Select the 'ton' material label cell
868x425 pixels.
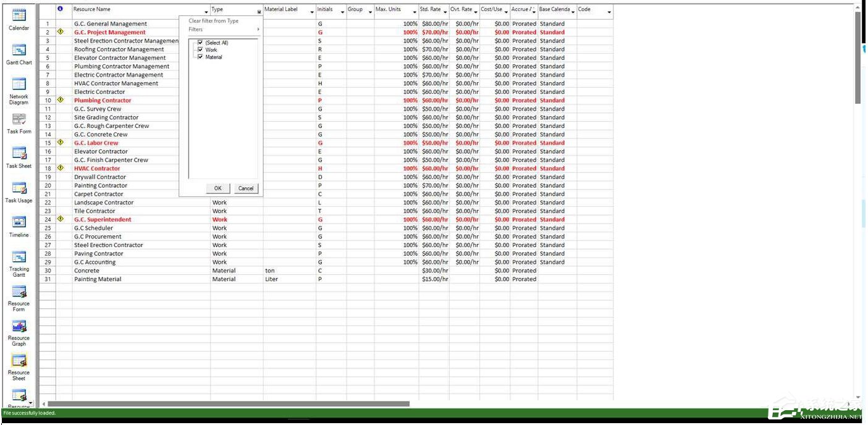(x=290, y=271)
